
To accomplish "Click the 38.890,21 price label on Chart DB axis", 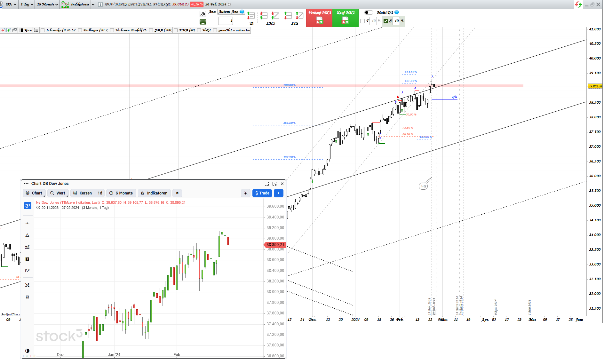I will coord(274,245).
